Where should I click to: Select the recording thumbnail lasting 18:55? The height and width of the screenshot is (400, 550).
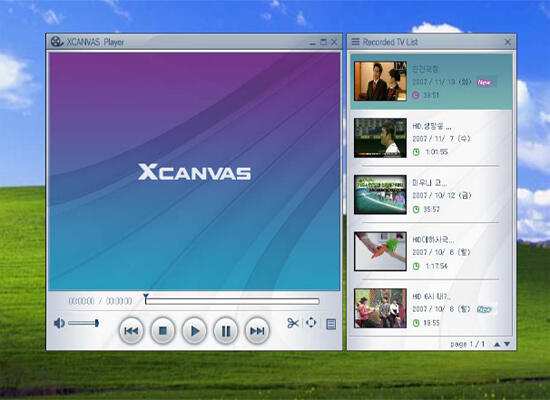click(380, 308)
